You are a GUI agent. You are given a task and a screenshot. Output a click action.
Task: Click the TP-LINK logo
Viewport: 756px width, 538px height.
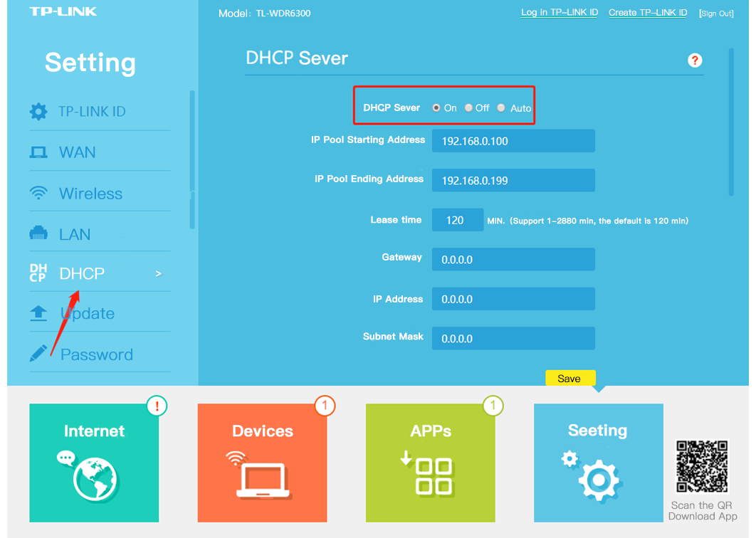click(x=63, y=11)
